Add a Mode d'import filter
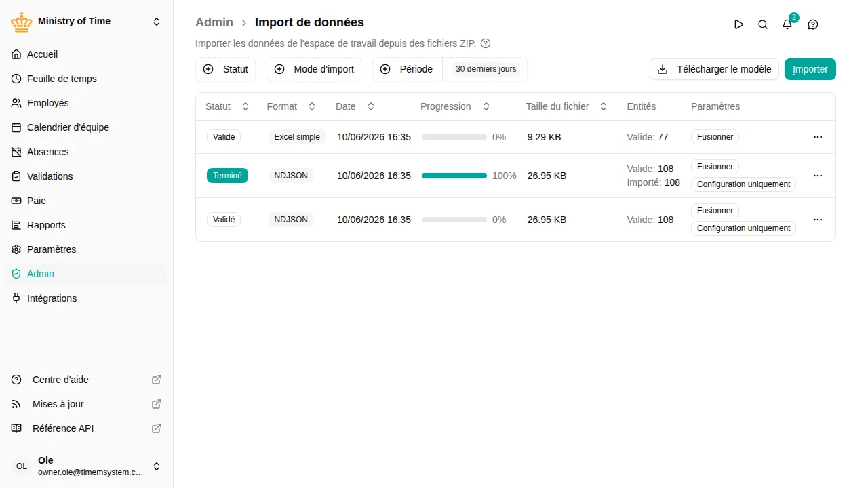This screenshot has height=488, width=868. point(314,69)
